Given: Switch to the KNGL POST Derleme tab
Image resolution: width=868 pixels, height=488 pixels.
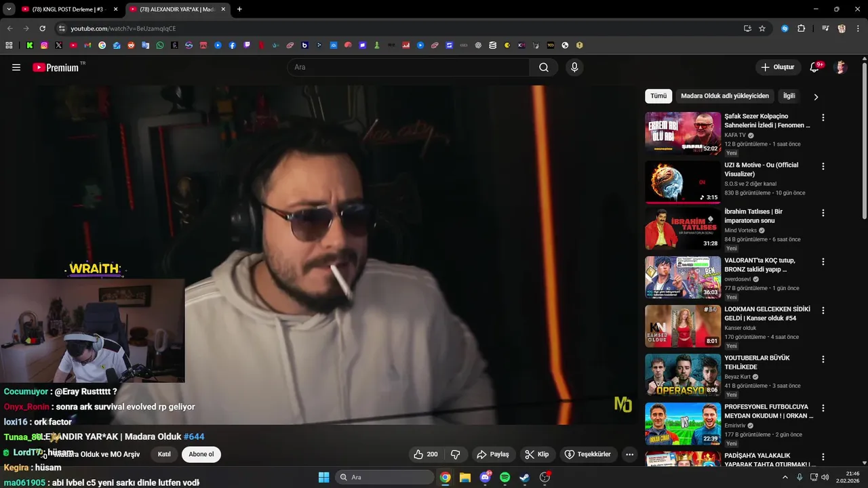Looking at the screenshot, I should pyautogui.click(x=69, y=9).
